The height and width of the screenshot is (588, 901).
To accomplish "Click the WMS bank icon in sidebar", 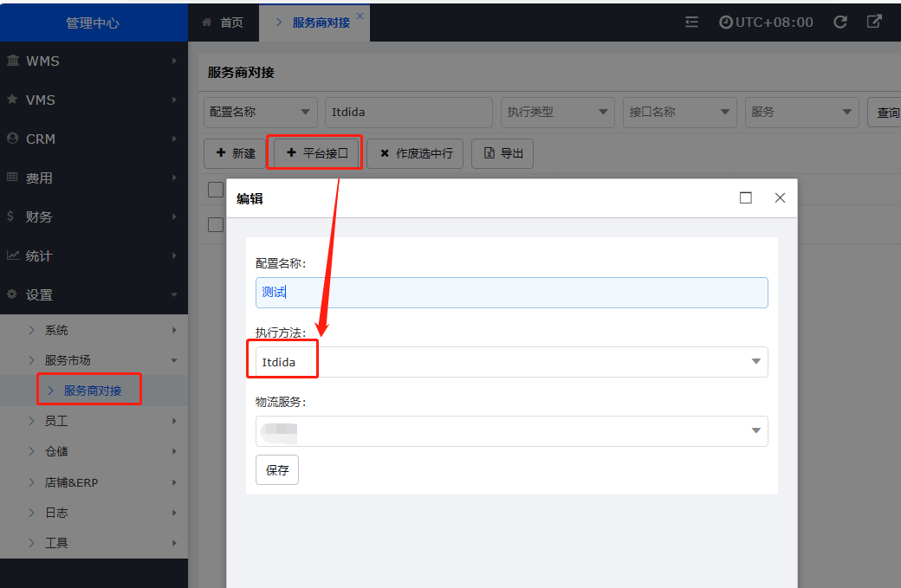I will [x=13, y=61].
